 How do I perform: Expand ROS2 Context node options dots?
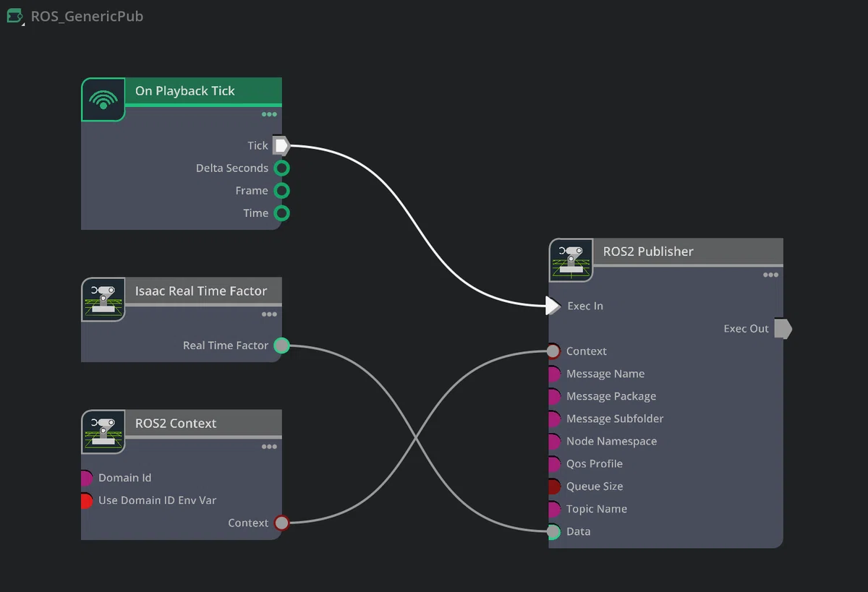pos(269,447)
